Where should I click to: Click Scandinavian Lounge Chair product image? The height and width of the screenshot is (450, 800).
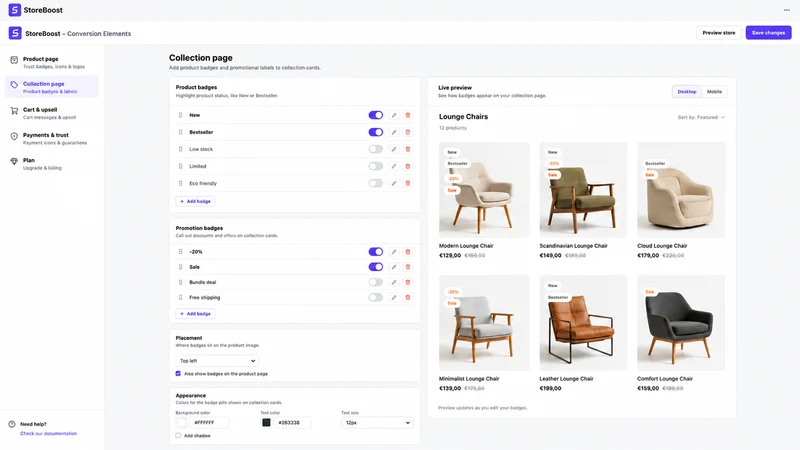click(x=583, y=190)
